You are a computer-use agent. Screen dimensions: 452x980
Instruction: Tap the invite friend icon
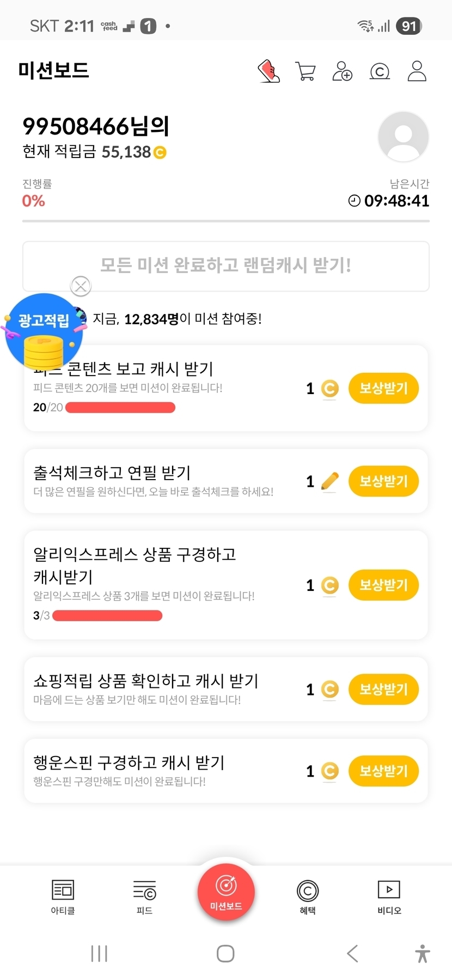343,71
